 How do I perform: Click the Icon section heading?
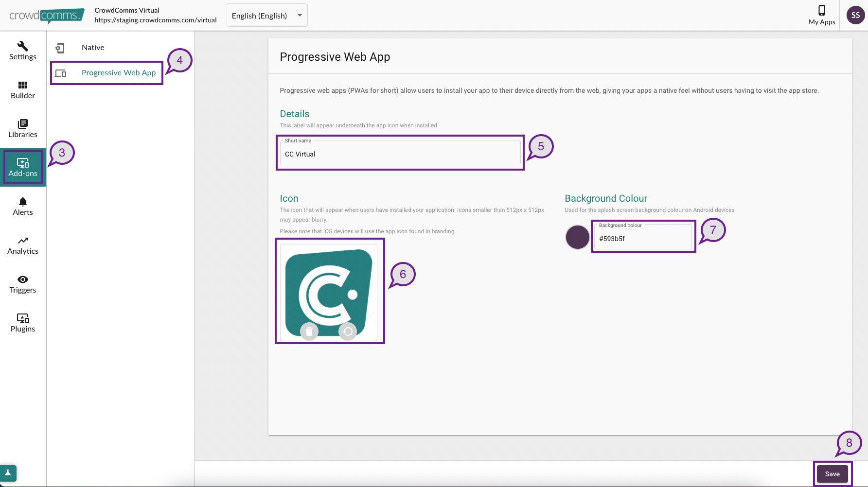(289, 198)
